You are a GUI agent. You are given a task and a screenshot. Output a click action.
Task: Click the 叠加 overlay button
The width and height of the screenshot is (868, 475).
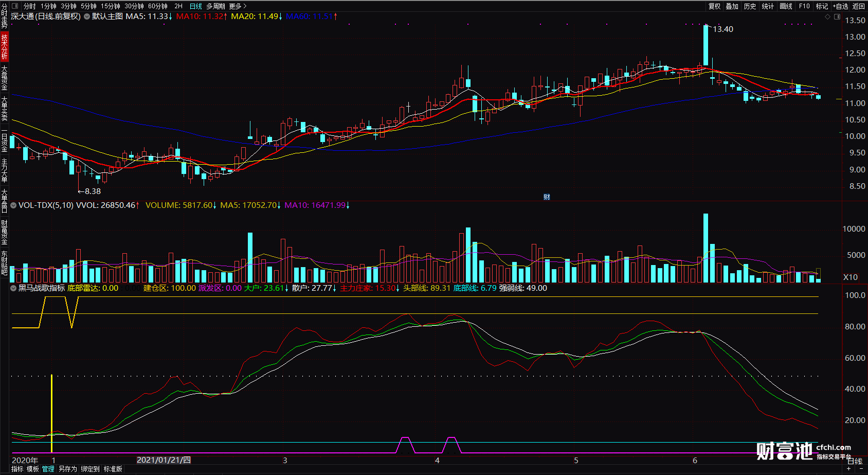[x=732, y=6]
